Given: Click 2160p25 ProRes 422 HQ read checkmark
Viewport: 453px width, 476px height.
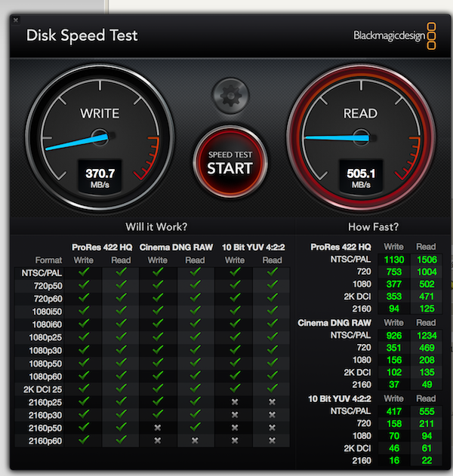Looking at the screenshot, I should (121, 401).
